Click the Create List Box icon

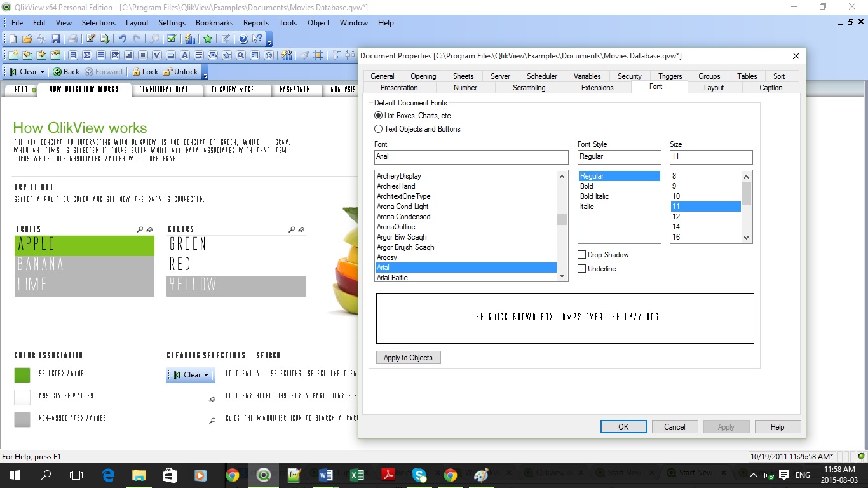[x=73, y=55]
